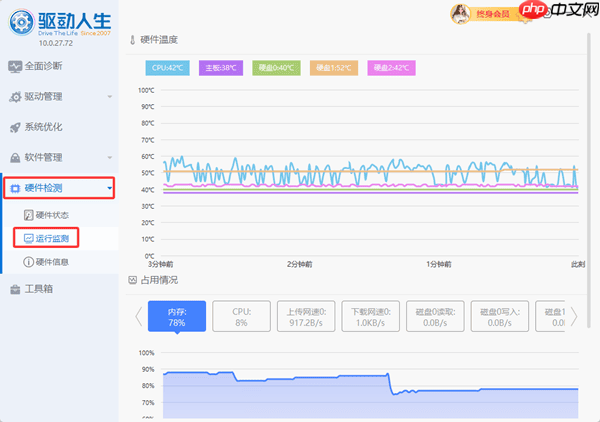This screenshot has width=600, height=422.
Task: Click the 100℃ temperature axis label
Action: (x=146, y=90)
